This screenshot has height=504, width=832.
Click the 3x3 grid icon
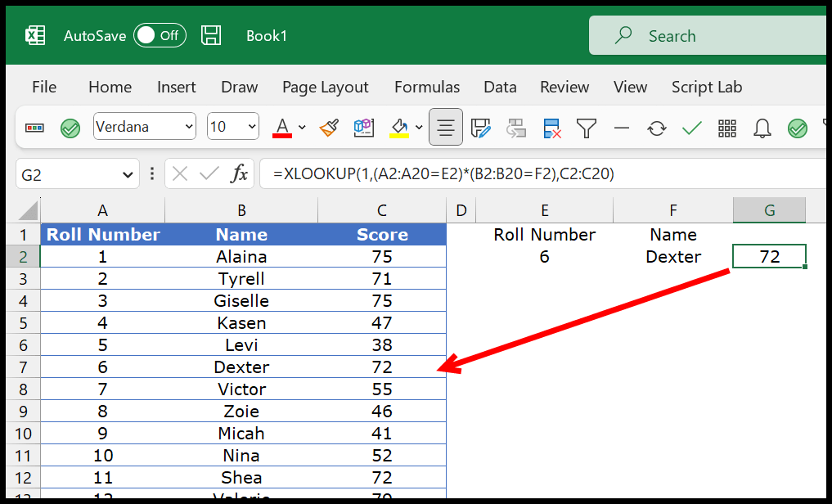[727, 128]
